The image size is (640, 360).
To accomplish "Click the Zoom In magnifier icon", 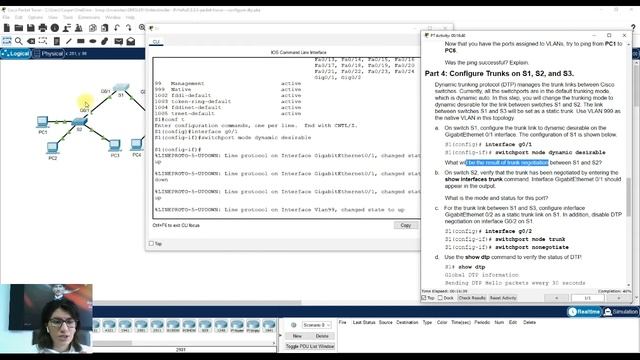I will (142, 28).
